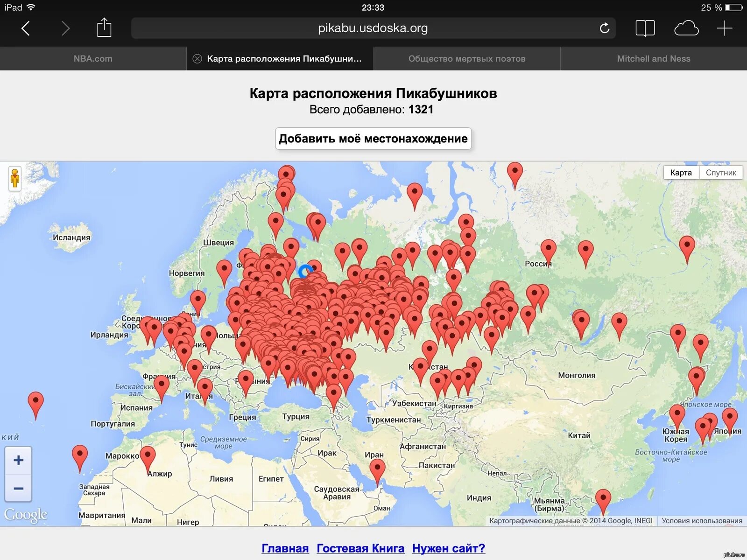This screenshot has height=560, width=747.
Task: Close the Карта расположения tab with its X
Action: click(197, 59)
